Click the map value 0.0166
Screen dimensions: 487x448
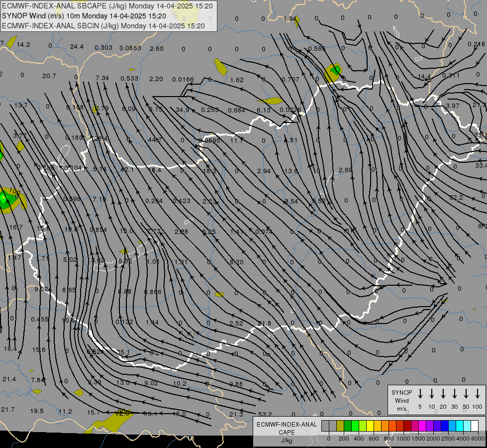pyautogui.click(x=183, y=80)
